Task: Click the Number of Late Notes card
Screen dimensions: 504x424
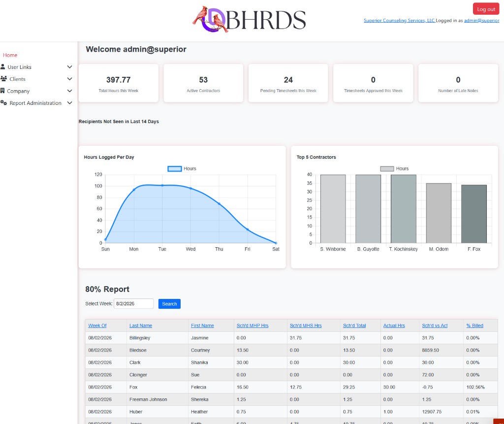Action: pos(458,83)
